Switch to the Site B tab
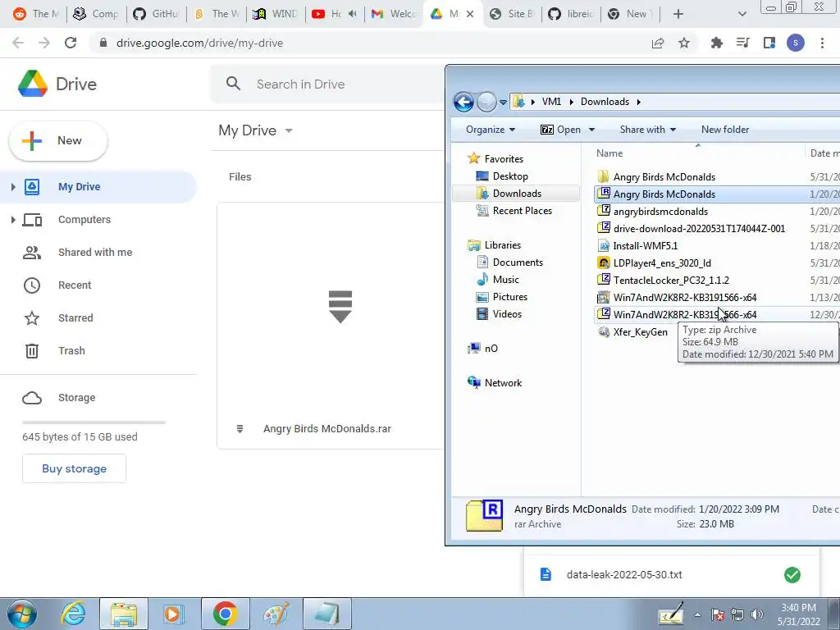The height and width of the screenshot is (630, 840). click(x=512, y=14)
